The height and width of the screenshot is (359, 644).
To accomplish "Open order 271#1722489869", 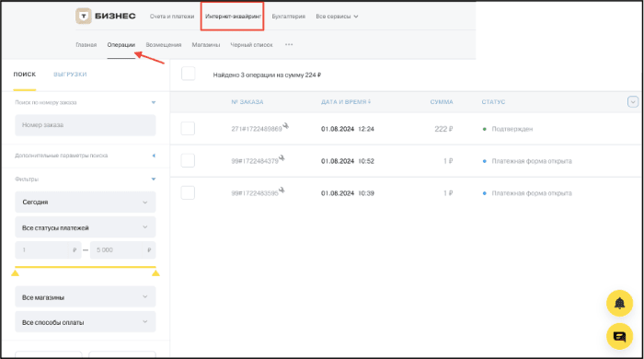I will tap(257, 129).
